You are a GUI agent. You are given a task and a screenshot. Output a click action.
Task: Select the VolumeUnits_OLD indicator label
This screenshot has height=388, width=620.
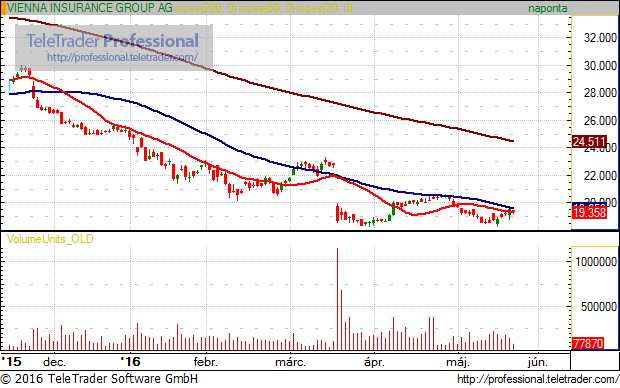pos(50,239)
